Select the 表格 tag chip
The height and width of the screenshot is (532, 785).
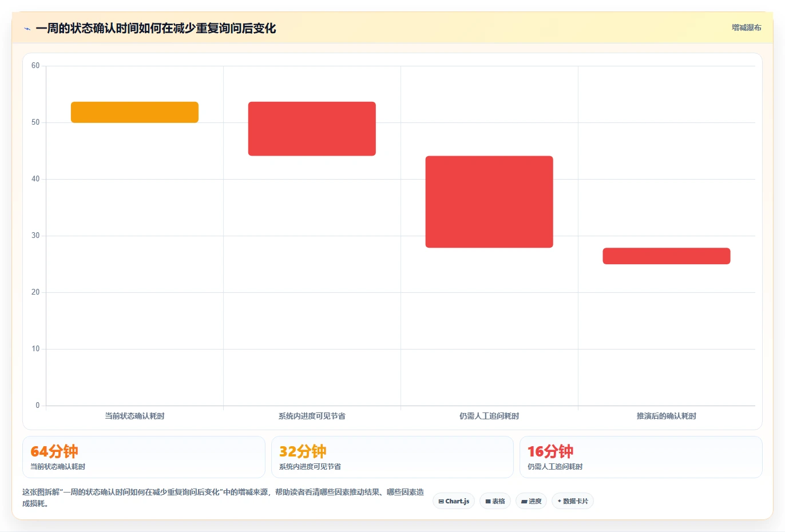(x=495, y=501)
